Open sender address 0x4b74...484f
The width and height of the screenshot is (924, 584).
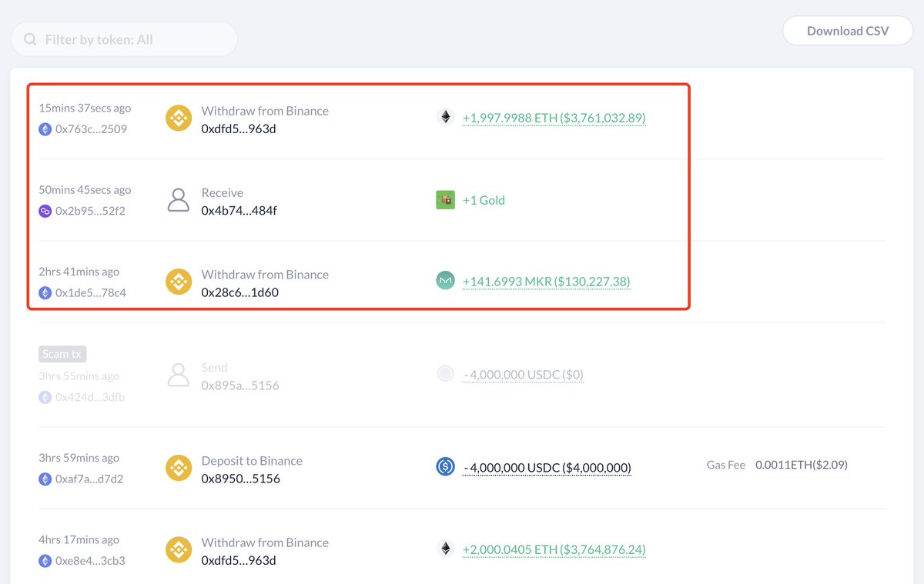click(x=239, y=210)
